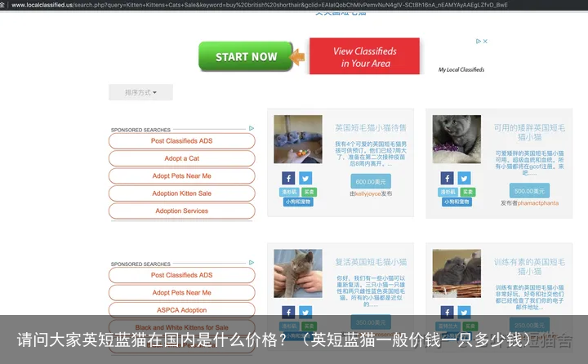Click 买卖 tag on 英国短毛猫小猫待售 card

pyautogui.click(x=309, y=192)
